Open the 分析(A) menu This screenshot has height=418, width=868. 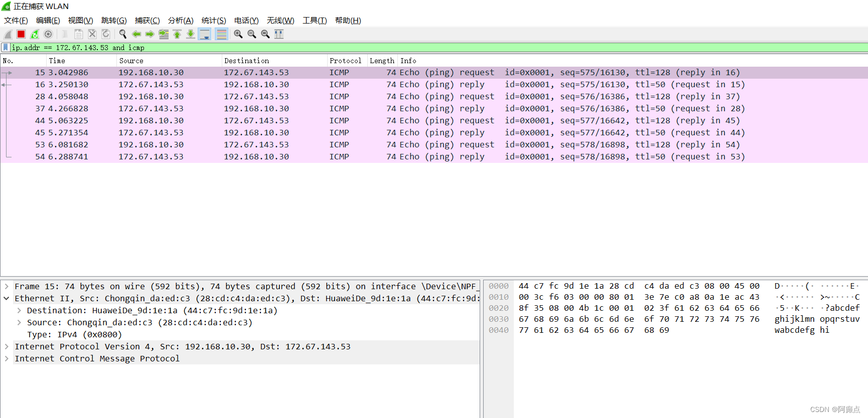click(181, 21)
